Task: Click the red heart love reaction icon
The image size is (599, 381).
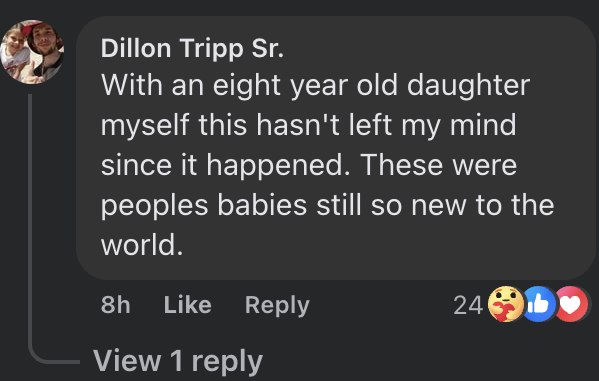Action: (571, 304)
